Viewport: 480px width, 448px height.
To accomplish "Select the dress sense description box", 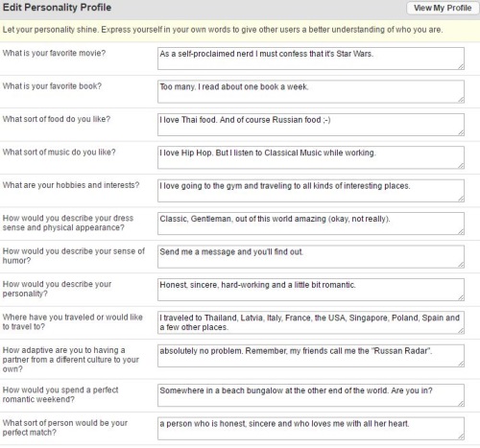I will pos(311,224).
